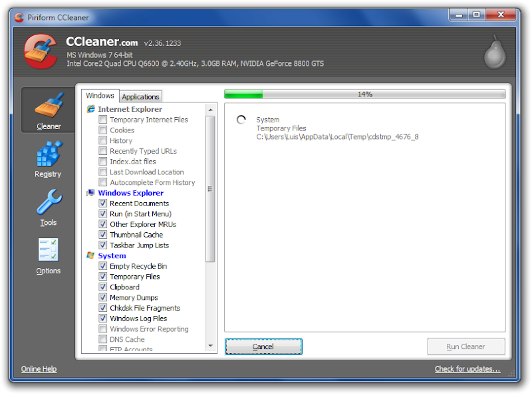Switch to the Applications tab
The height and width of the screenshot is (395, 532).
(140, 96)
